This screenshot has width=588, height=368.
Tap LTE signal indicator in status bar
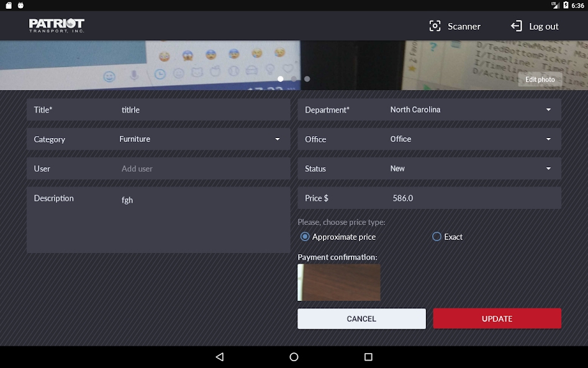(x=555, y=5)
